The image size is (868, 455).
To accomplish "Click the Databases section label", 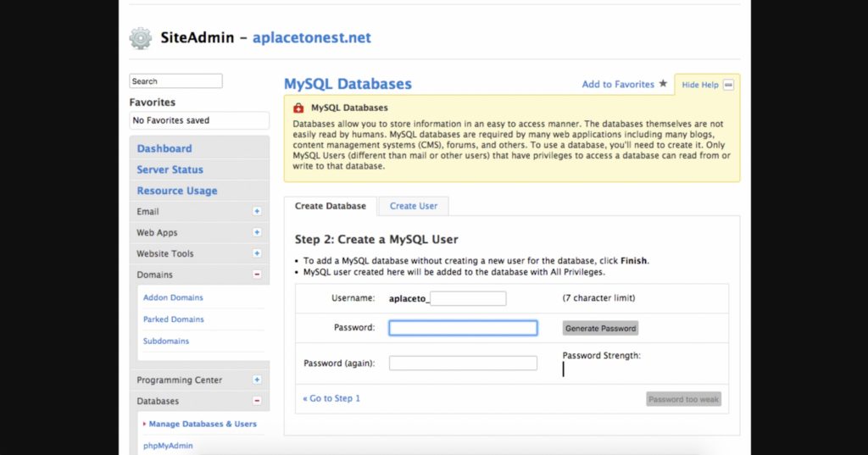I will click(158, 401).
